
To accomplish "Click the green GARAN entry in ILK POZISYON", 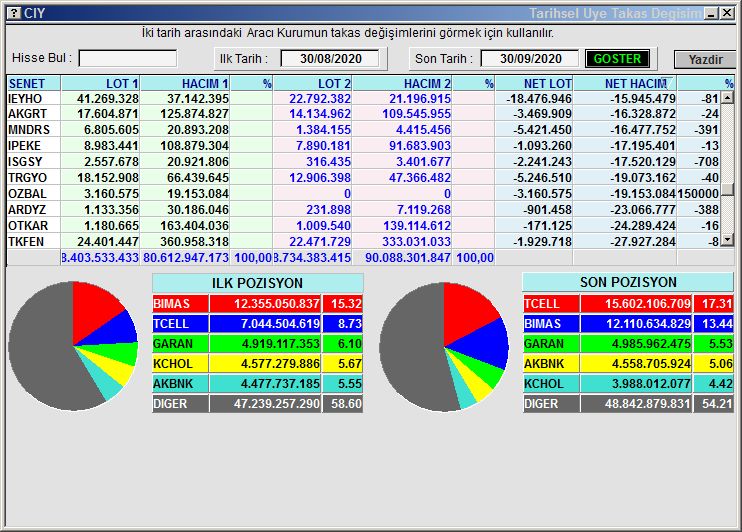I will tap(257, 344).
